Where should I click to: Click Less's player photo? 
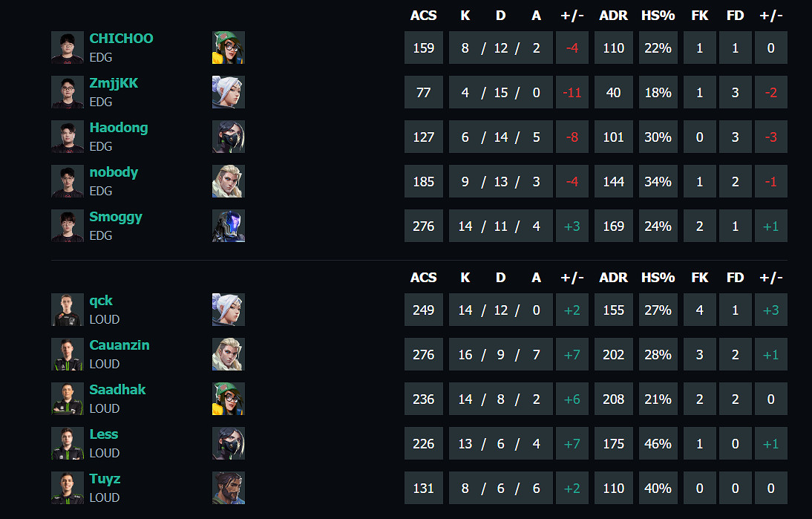pos(67,443)
